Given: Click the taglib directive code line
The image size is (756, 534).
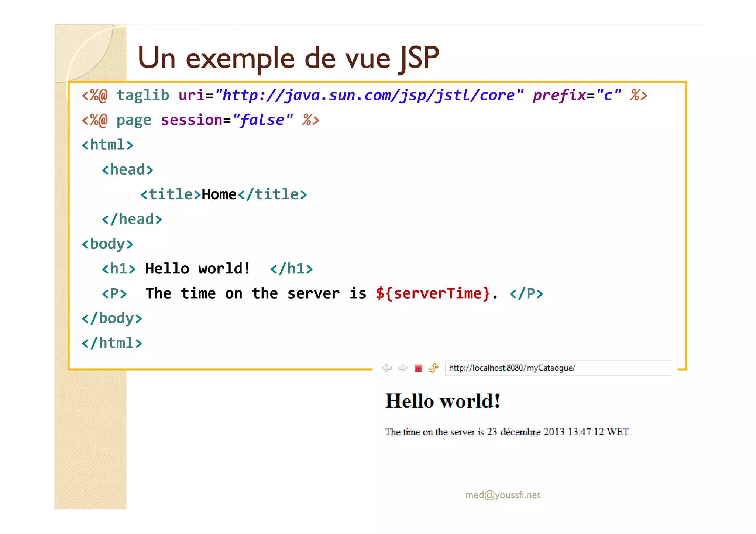Looking at the screenshot, I should click(364, 95).
